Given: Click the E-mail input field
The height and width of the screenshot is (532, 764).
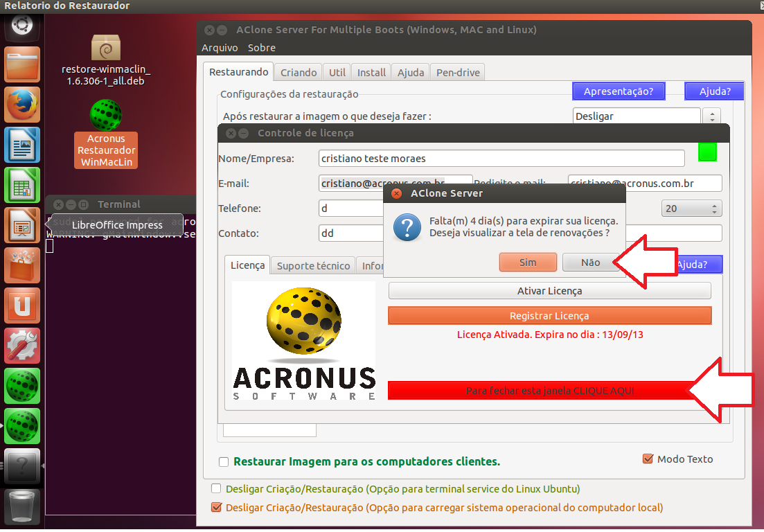Looking at the screenshot, I should [396, 183].
